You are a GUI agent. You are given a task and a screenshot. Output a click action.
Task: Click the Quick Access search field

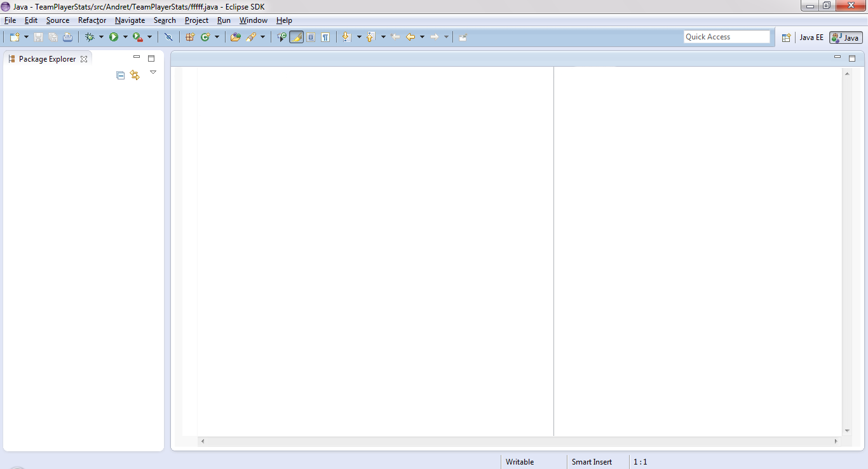point(727,37)
